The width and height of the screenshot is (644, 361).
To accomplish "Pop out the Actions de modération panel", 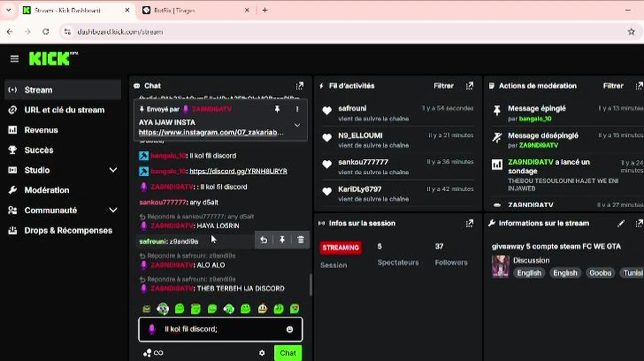I will 639,86.
